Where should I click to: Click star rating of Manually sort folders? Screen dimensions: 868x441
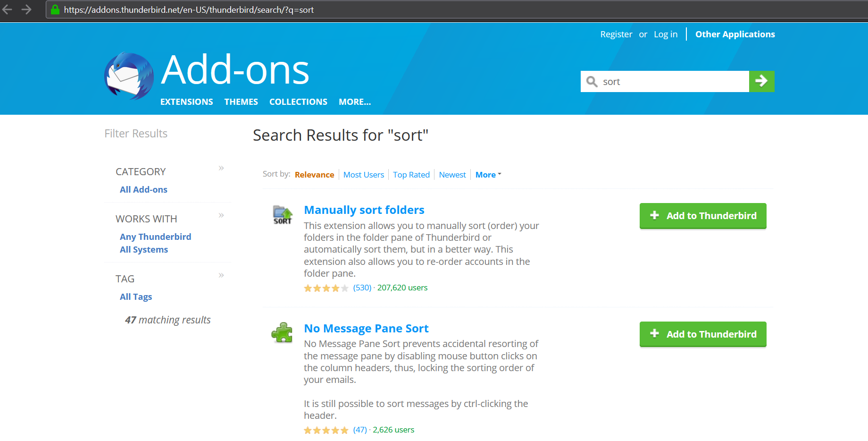tap(326, 288)
